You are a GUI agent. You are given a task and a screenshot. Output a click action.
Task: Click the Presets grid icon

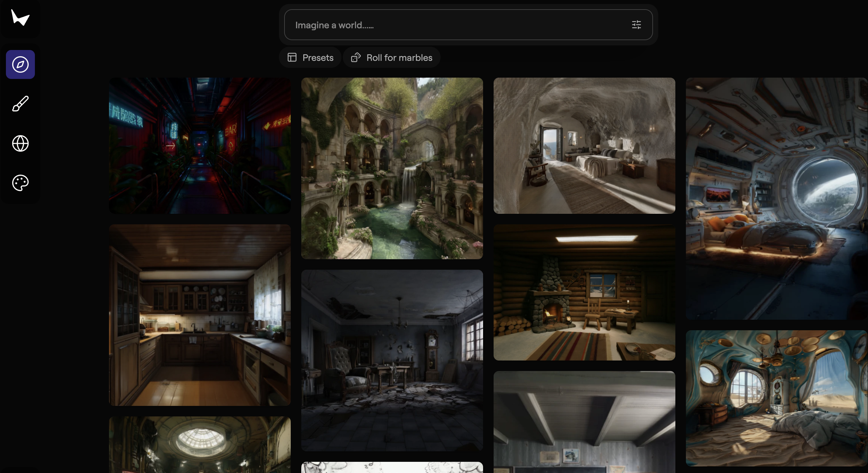(x=292, y=58)
